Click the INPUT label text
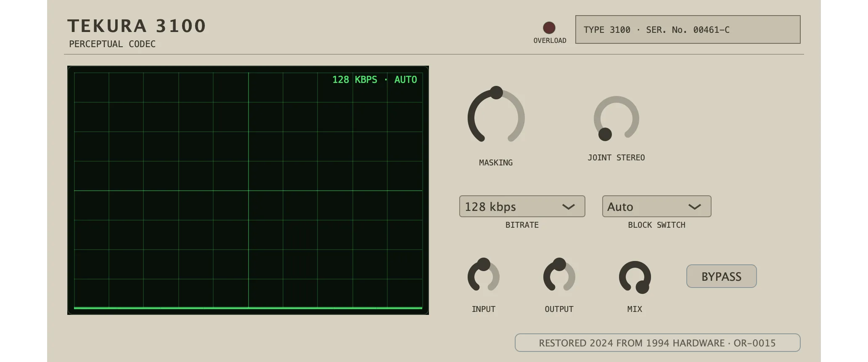Viewport: 868px width, 362px height. pyautogui.click(x=484, y=309)
